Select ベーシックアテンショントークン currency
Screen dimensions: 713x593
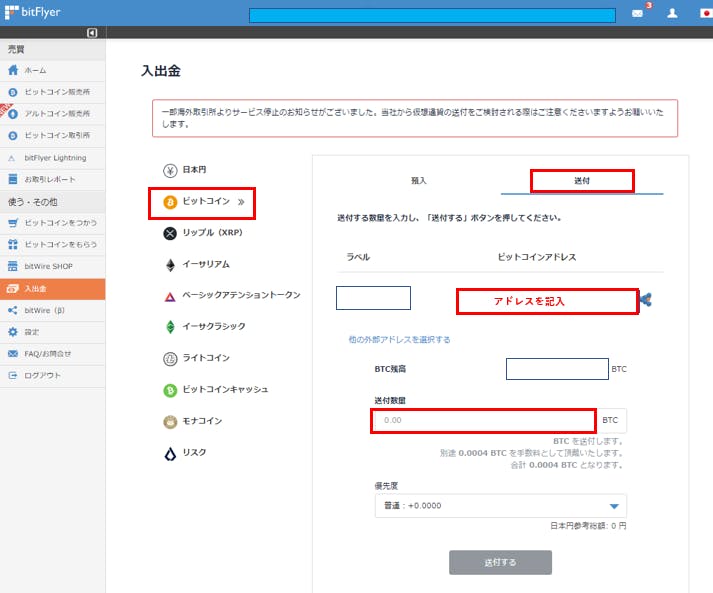(232, 296)
